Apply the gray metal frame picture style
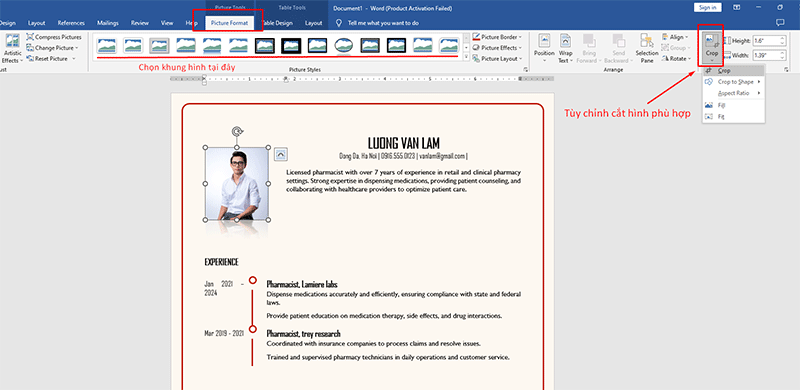 click(x=159, y=45)
